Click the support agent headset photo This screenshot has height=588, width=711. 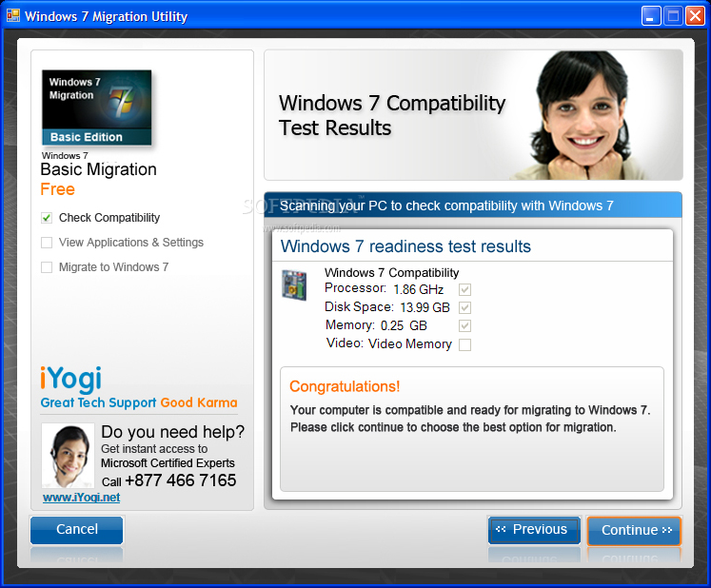coord(68,456)
